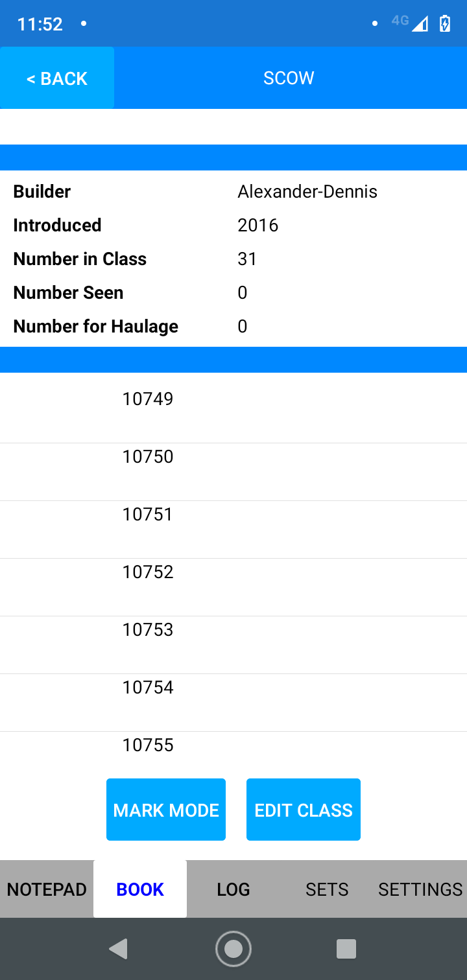This screenshot has height=980, width=467.
Task: Select vehicle number 10752
Action: click(148, 572)
